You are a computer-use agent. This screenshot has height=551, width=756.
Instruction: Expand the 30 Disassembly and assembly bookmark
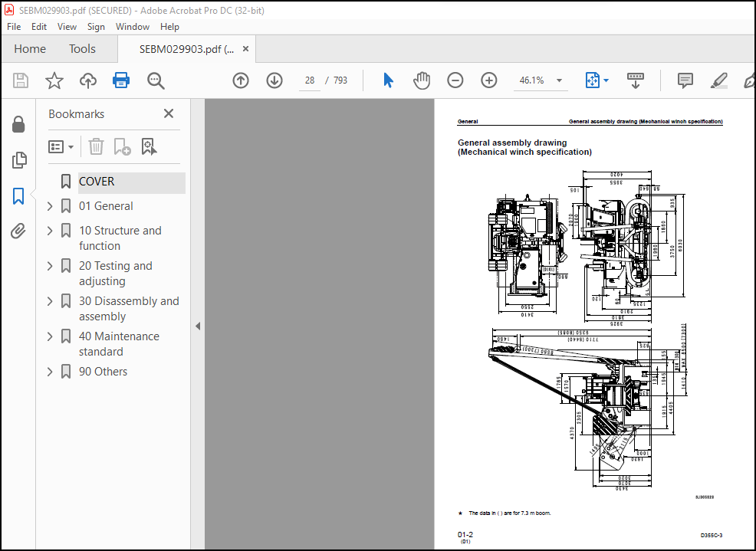50,301
